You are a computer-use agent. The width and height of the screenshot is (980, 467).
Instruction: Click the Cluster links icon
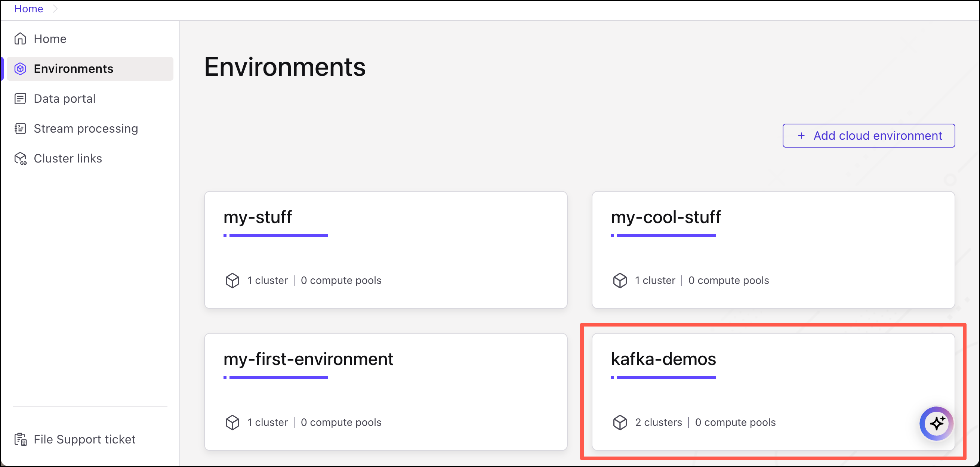pyautogui.click(x=20, y=158)
